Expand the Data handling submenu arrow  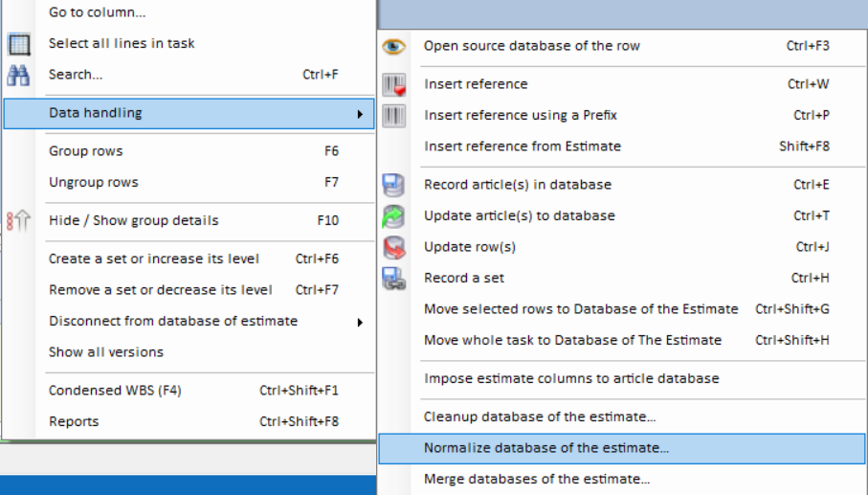pyautogui.click(x=360, y=114)
